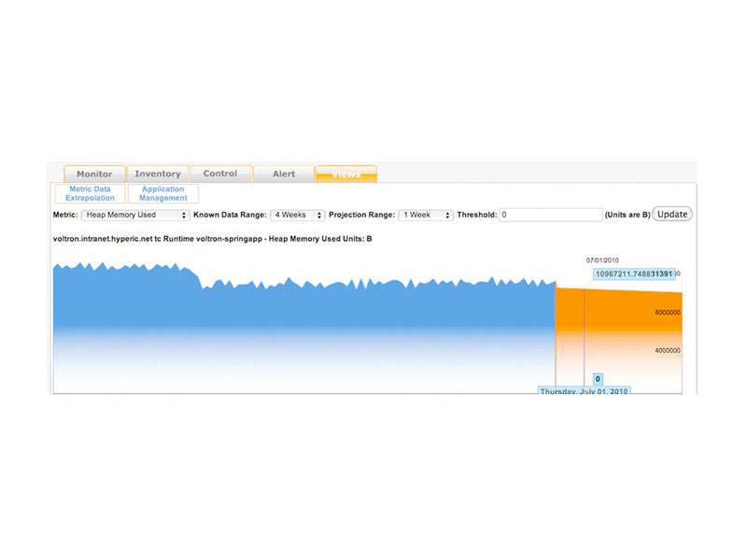Open the Projection Range 1 Week dropdown

426,216
